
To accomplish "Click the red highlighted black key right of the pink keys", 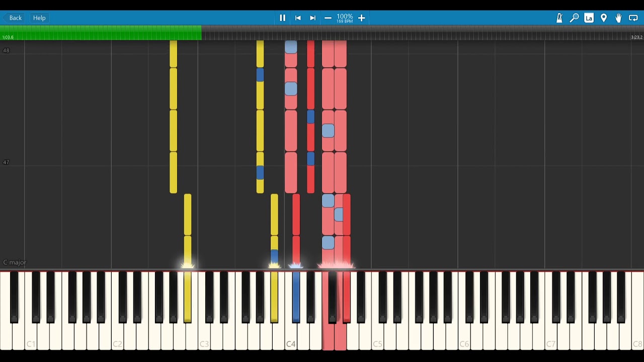I will coord(347,297).
